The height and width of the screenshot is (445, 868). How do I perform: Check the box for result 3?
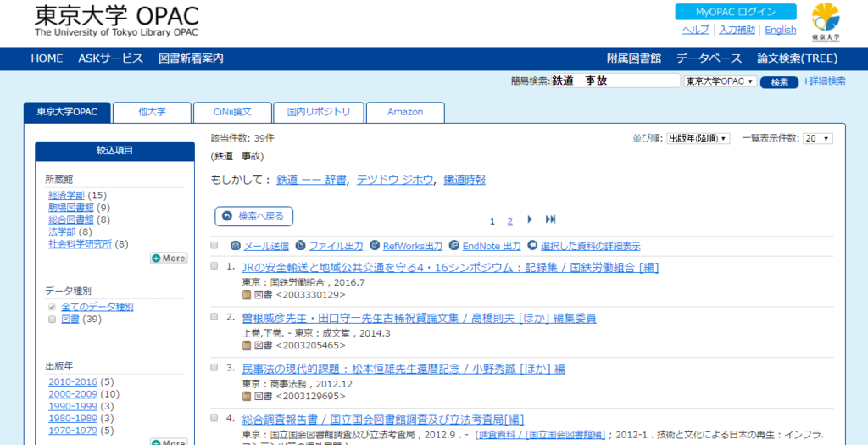coord(214,367)
